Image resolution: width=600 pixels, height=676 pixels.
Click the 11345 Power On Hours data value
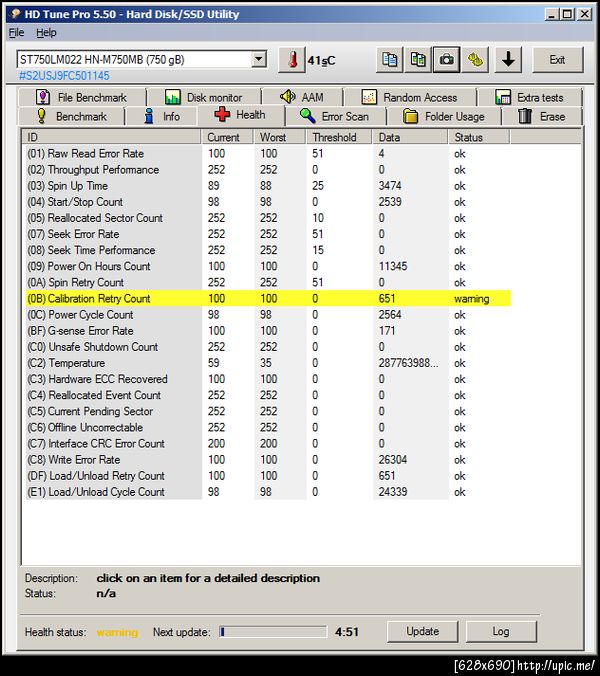coord(393,266)
